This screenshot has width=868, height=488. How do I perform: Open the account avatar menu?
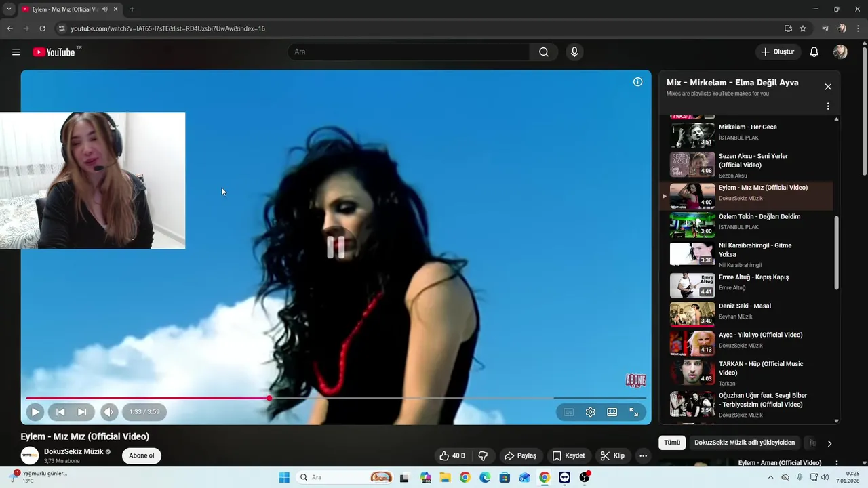click(840, 52)
